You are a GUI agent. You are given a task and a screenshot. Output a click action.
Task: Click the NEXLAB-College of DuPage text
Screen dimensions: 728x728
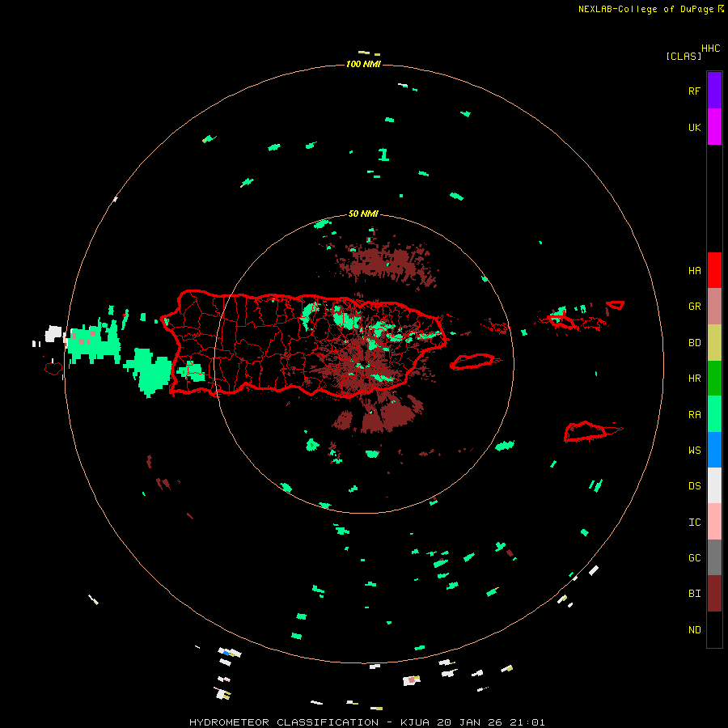645,9
